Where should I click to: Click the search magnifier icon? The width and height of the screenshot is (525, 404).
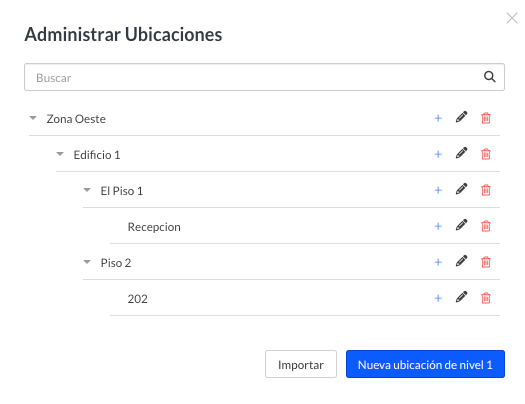[x=490, y=77]
